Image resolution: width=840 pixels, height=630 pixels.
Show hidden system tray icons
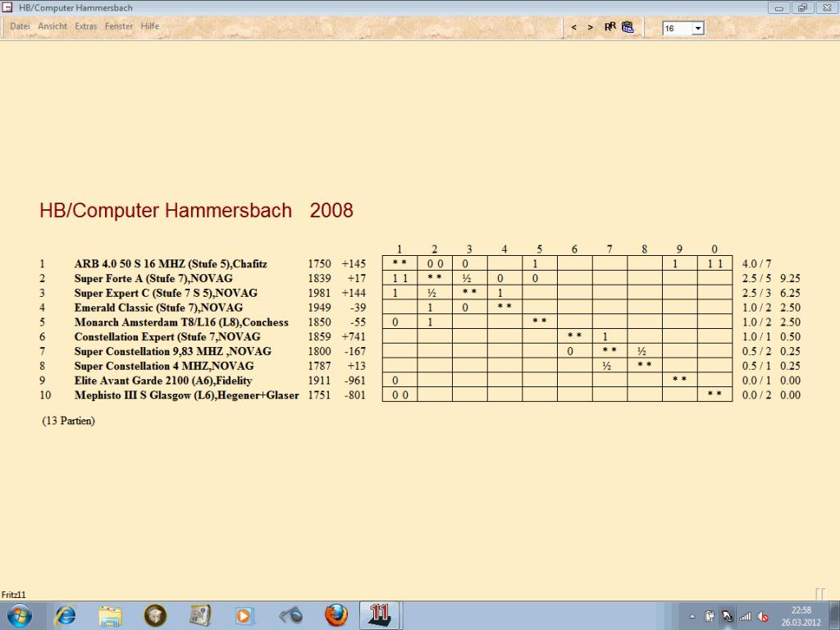coord(692,617)
